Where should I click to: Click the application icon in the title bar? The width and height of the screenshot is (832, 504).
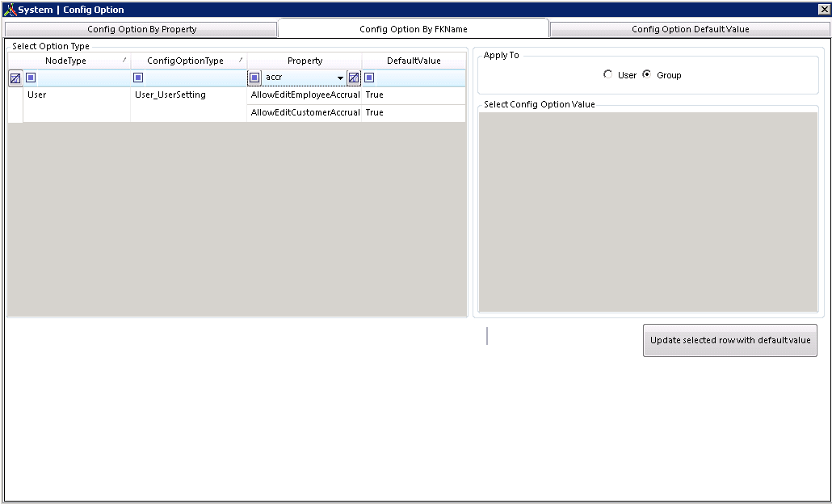(x=9, y=9)
